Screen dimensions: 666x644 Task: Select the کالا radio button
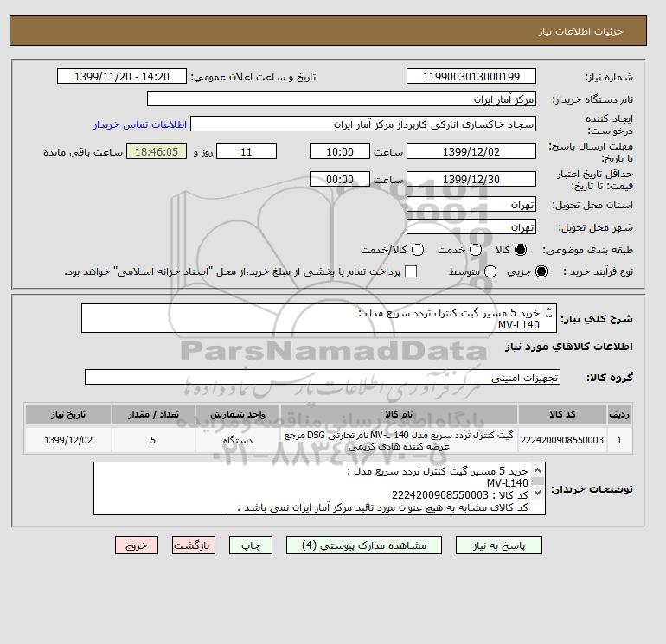click(521, 250)
